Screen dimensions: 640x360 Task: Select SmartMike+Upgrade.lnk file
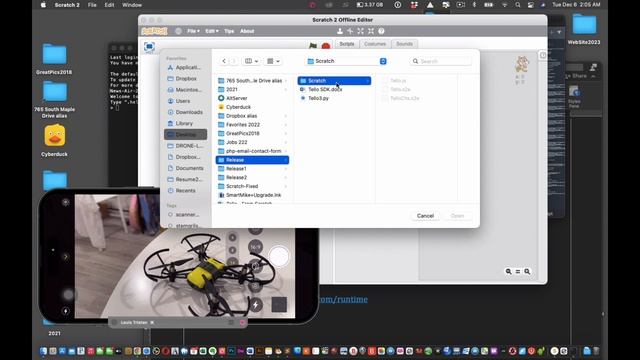click(252, 195)
